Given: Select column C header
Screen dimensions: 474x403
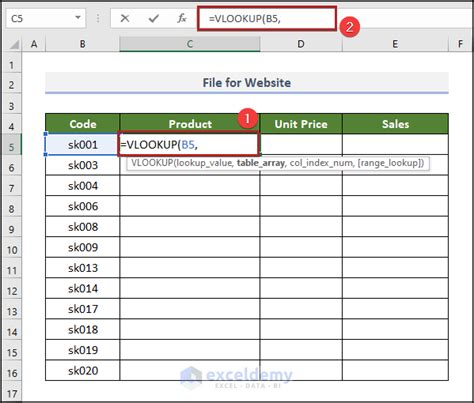Looking at the screenshot, I should tap(190, 44).
